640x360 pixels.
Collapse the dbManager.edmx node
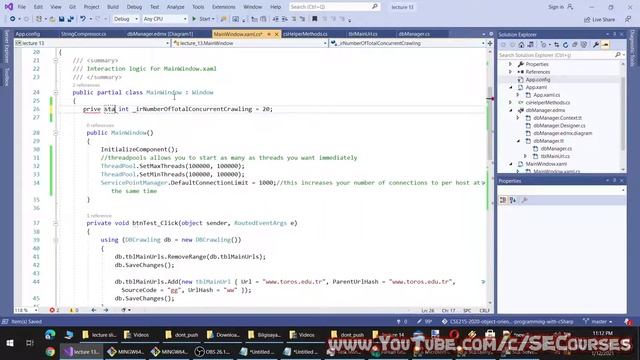pyautogui.click(x=511, y=110)
